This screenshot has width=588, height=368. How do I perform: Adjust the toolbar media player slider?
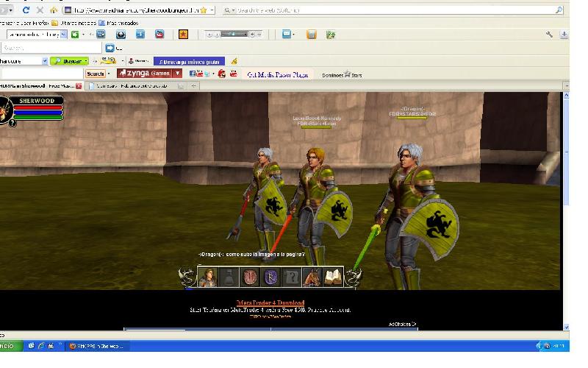pos(234,34)
